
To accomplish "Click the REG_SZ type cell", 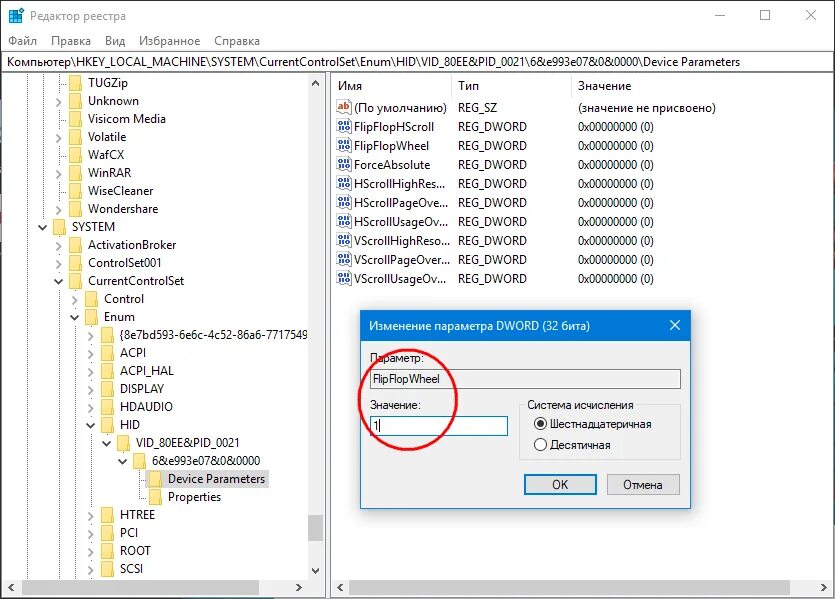I will [x=477, y=108].
